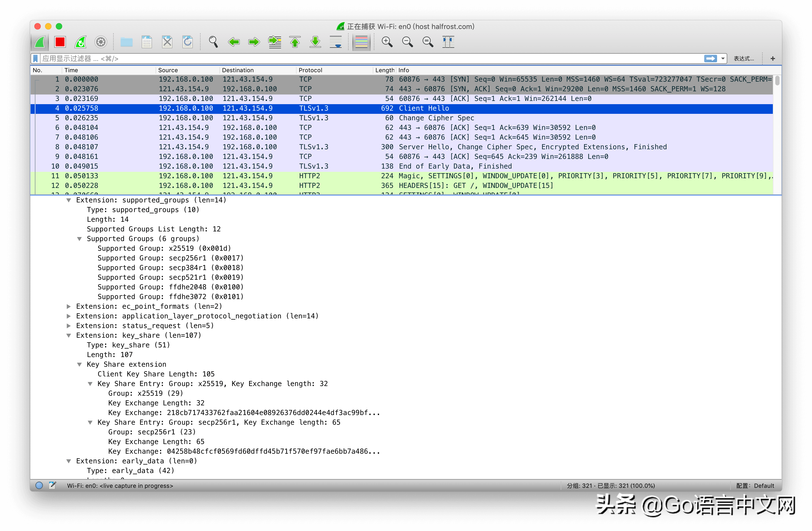This screenshot has width=812, height=531.
Task: Toggle auto-scroll during live capture
Action: pyautogui.click(x=336, y=42)
